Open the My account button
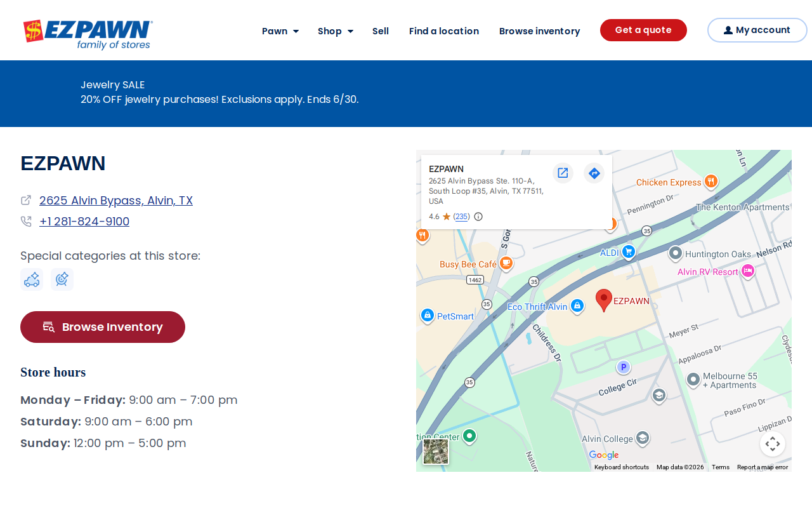The width and height of the screenshot is (812, 508). click(757, 30)
